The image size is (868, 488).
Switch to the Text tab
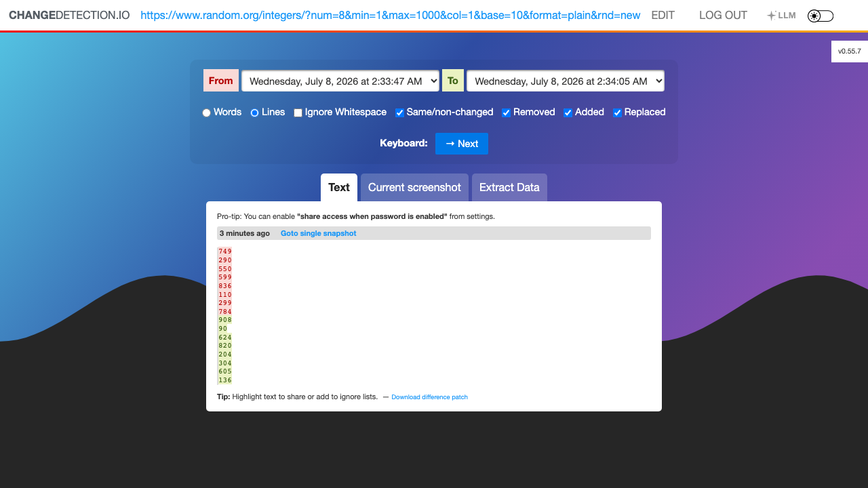coord(339,188)
